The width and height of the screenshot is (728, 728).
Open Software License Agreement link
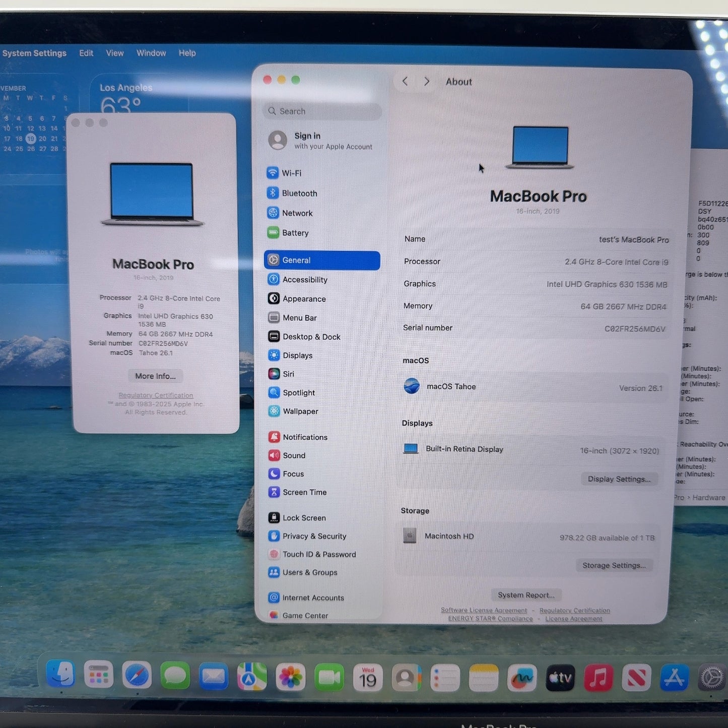click(484, 610)
